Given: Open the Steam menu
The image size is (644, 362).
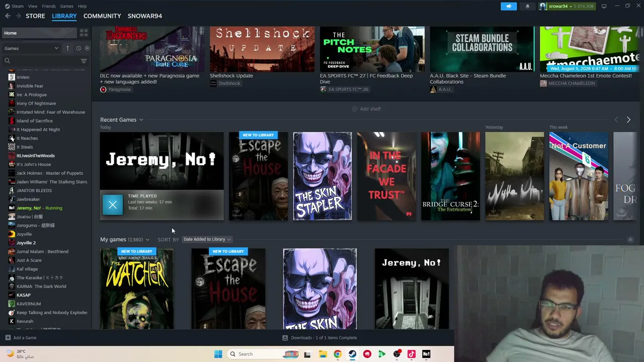Looking at the screenshot, I should 17,6.
